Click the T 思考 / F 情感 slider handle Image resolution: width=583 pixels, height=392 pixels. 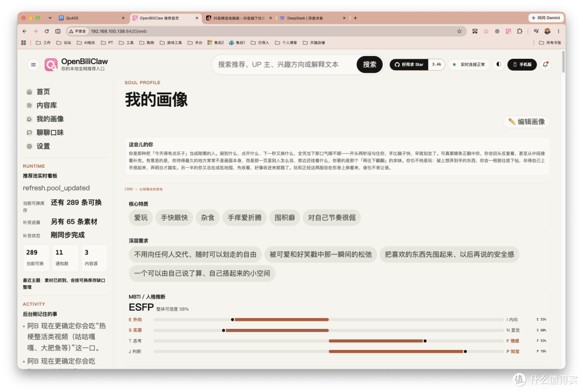pyautogui.click(x=425, y=341)
